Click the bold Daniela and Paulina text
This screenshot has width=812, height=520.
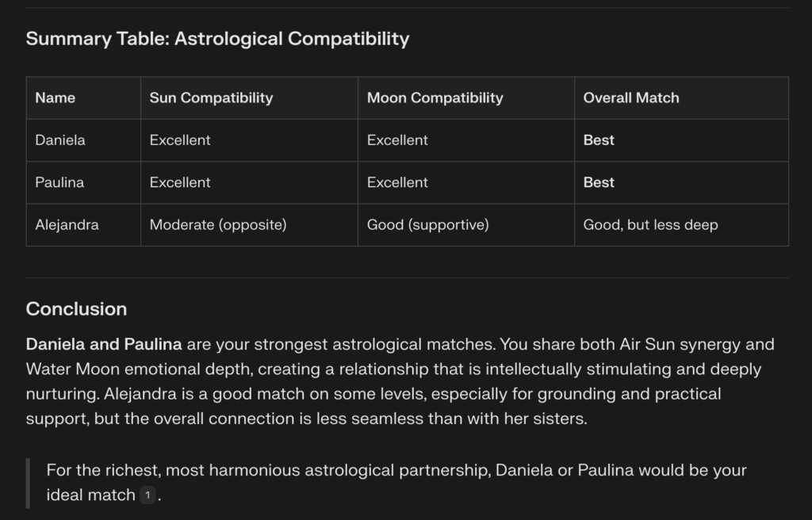104,345
